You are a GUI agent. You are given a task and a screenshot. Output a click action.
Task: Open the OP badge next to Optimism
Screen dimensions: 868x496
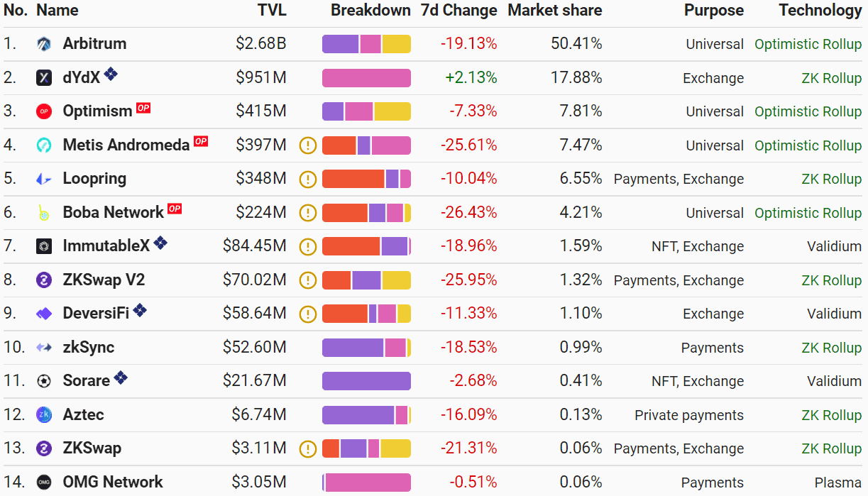point(142,108)
